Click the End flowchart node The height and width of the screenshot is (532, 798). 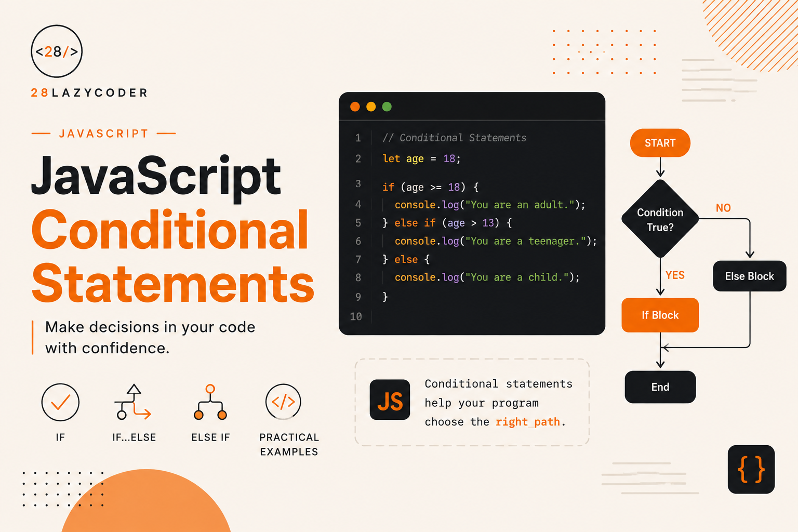[x=660, y=387]
